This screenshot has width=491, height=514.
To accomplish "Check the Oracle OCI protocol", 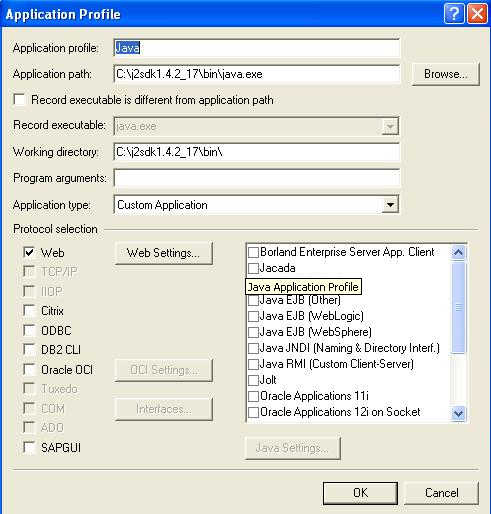I will pos(29,369).
